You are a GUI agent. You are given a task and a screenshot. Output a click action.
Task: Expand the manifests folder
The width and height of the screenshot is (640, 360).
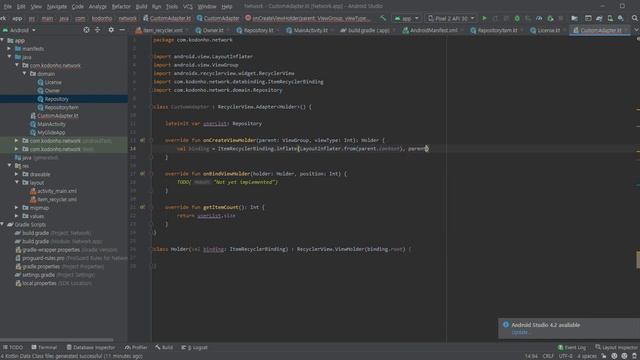9,49
